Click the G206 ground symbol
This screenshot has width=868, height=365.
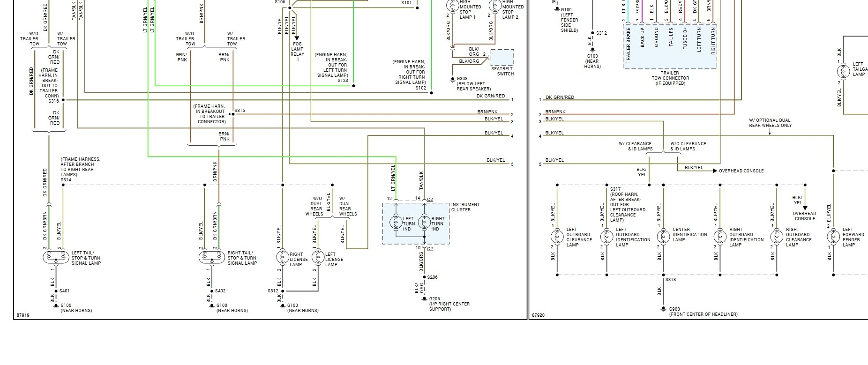point(425,299)
